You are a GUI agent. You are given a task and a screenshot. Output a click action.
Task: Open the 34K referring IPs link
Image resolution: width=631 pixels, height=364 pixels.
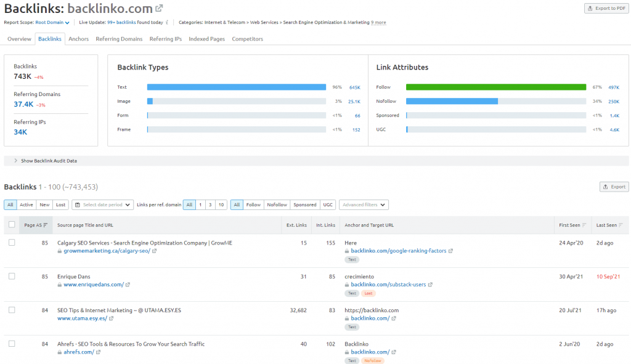tap(20, 132)
